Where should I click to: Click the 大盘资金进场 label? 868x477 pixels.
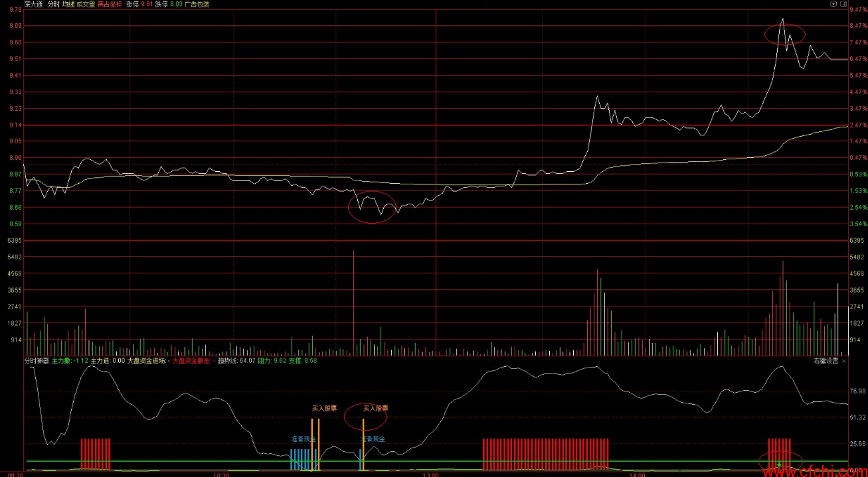click(149, 361)
